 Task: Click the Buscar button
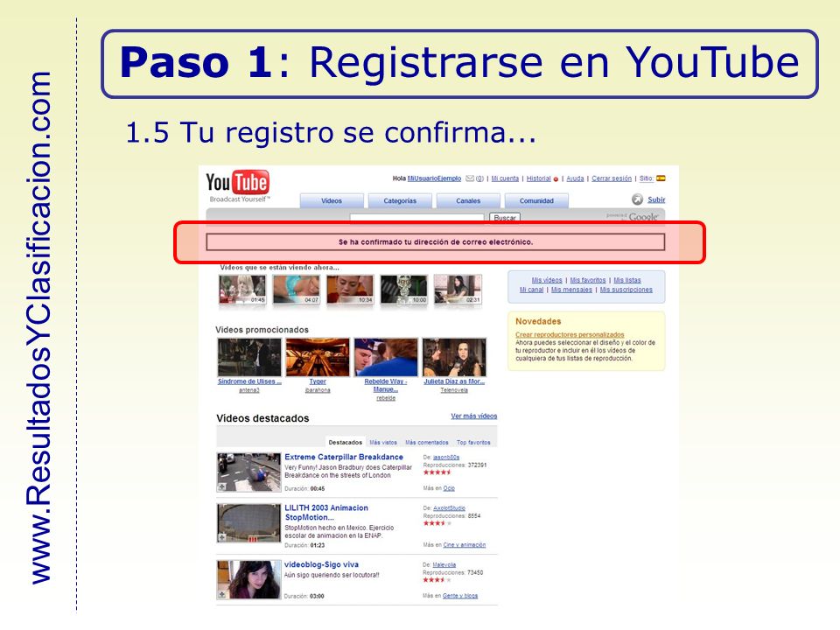[x=505, y=217]
